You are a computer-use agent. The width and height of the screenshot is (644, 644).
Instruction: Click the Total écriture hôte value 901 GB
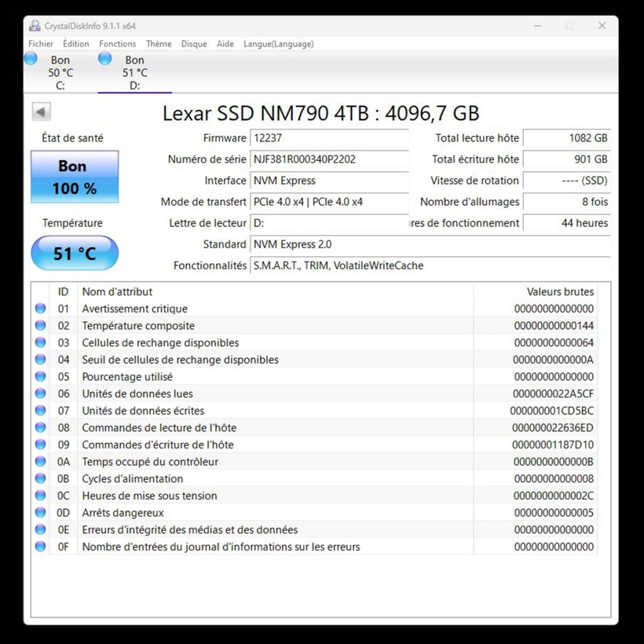click(567, 159)
